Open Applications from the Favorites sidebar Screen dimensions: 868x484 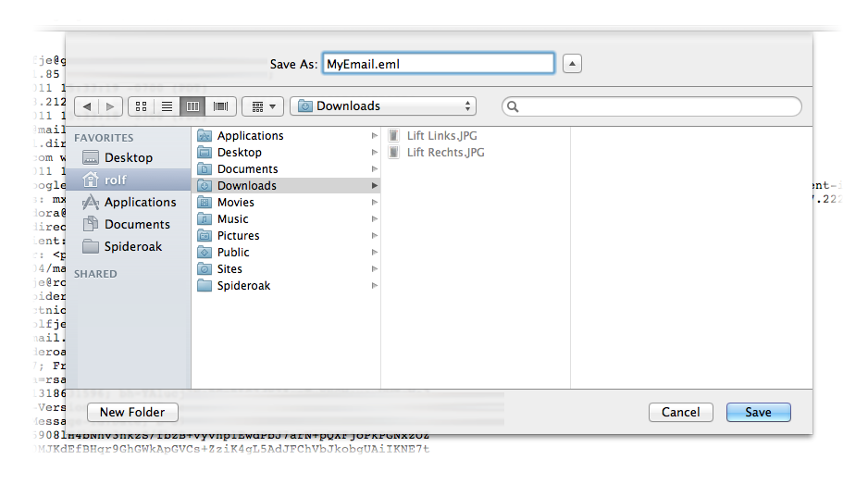pos(139,203)
